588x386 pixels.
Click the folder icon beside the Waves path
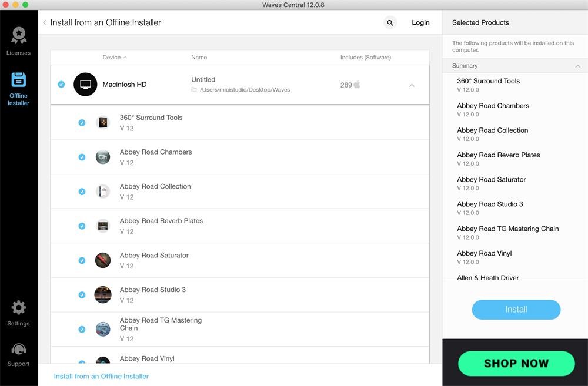[x=194, y=89]
